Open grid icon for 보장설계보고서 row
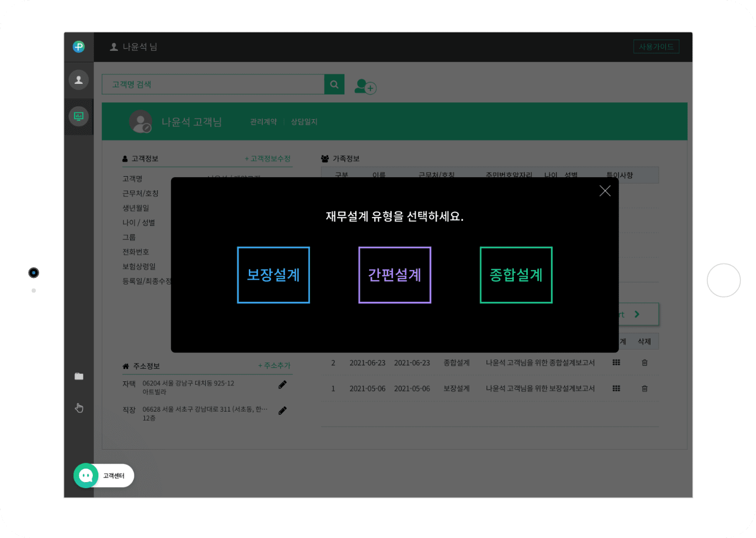 click(x=616, y=389)
